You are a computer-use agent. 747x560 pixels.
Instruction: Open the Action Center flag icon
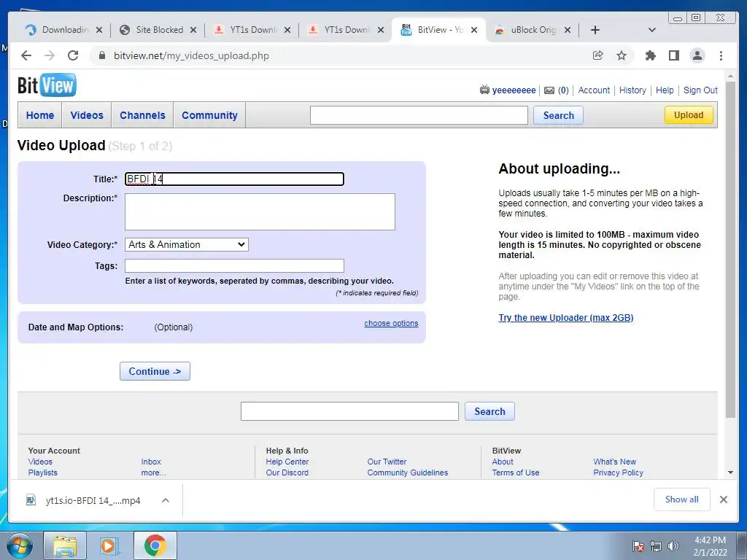click(x=638, y=545)
